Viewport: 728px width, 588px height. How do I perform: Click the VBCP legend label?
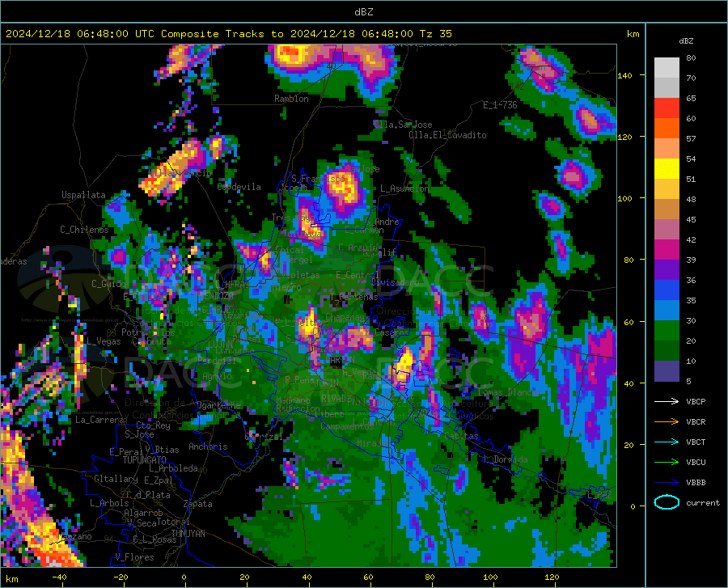(696, 401)
